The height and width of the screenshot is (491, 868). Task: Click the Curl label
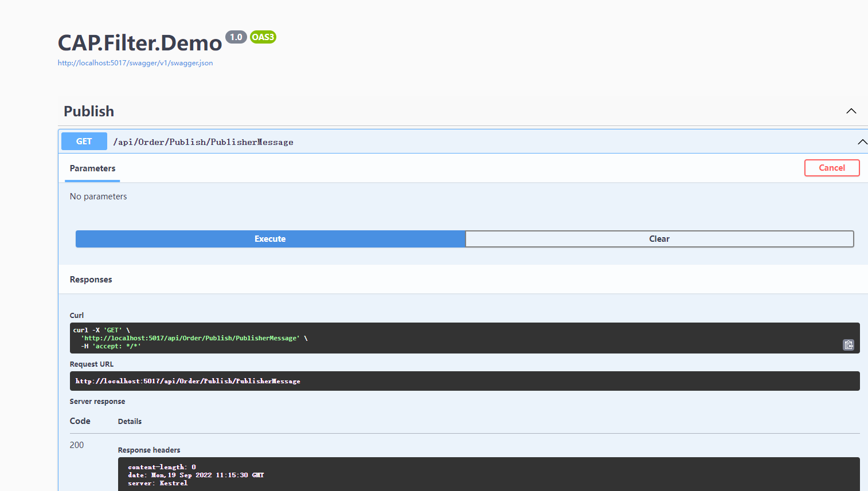tap(77, 316)
